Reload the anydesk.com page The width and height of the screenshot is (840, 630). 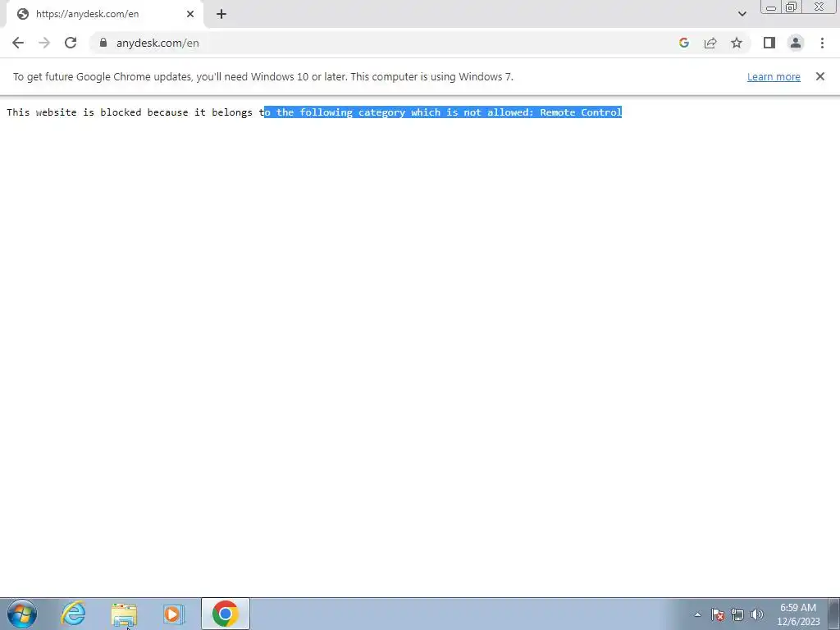click(x=71, y=43)
